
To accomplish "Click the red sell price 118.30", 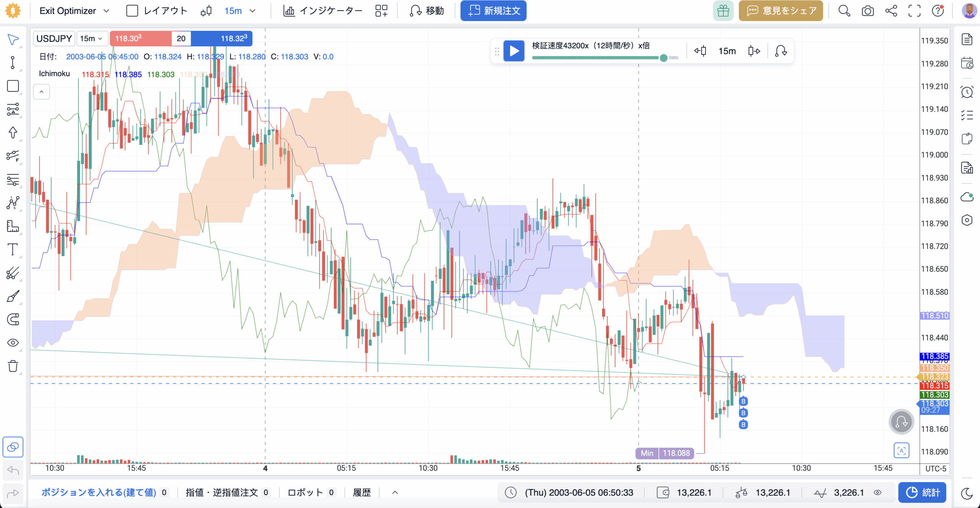I will tap(140, 38).
